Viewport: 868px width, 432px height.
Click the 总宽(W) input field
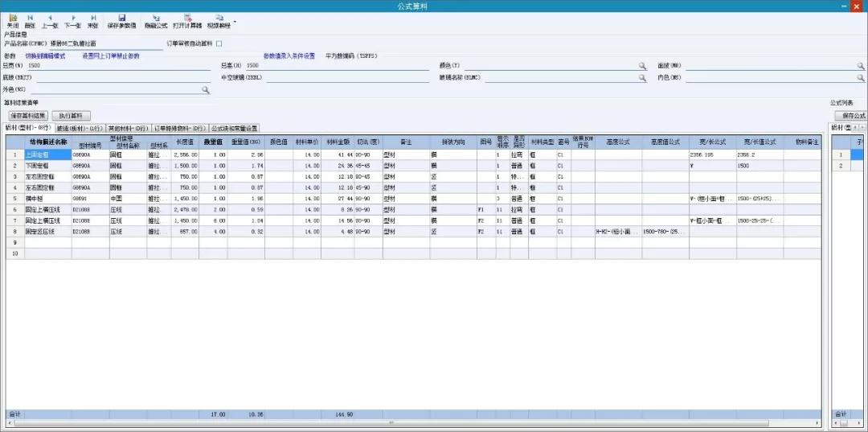[119, 66]
